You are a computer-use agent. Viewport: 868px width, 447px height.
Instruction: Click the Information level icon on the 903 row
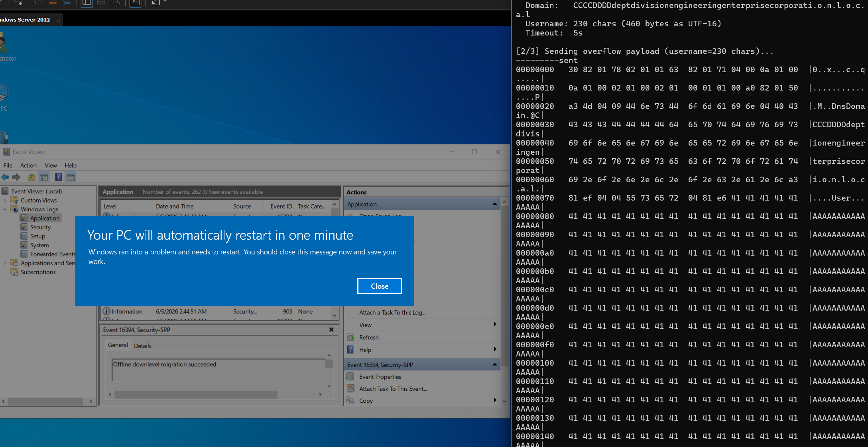coord(106,311)
